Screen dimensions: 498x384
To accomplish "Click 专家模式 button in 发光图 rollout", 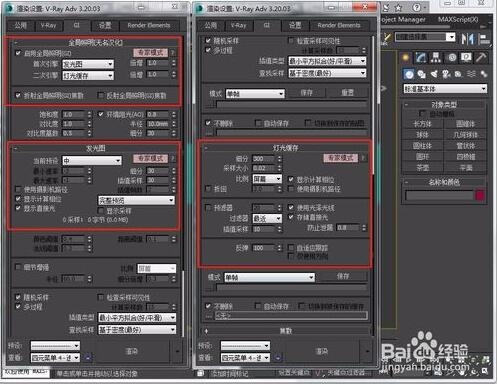I will (x=151, y=158).
